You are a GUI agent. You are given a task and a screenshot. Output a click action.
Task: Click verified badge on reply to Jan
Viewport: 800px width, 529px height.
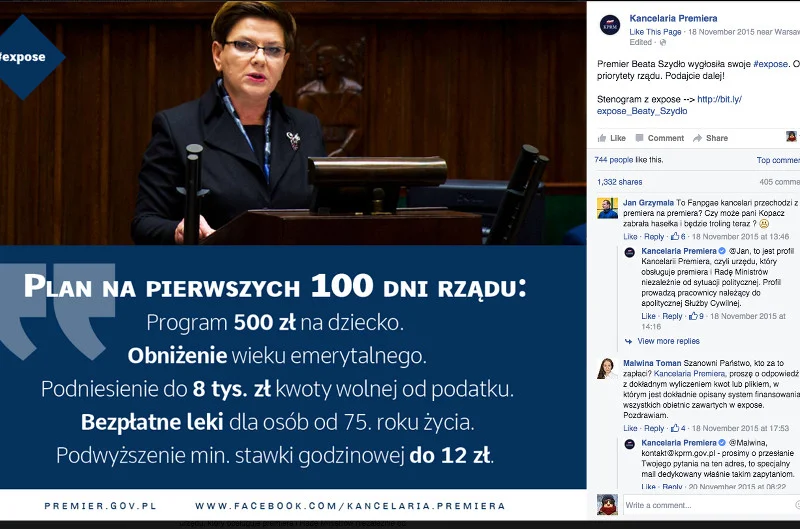(x=722, y=251)
